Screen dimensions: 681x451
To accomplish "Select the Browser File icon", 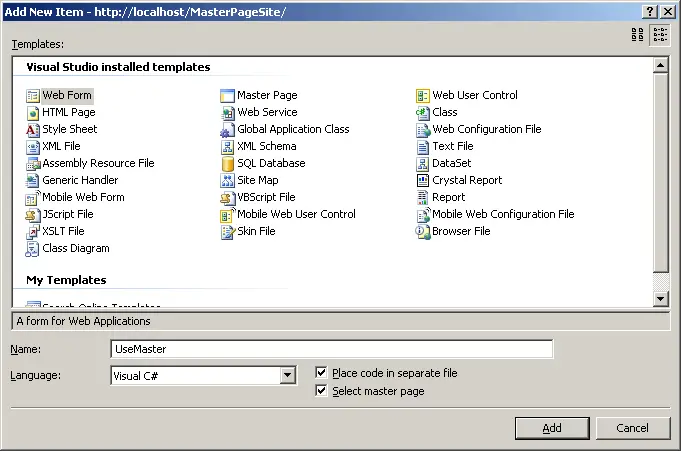I will [x=423, y=232].
